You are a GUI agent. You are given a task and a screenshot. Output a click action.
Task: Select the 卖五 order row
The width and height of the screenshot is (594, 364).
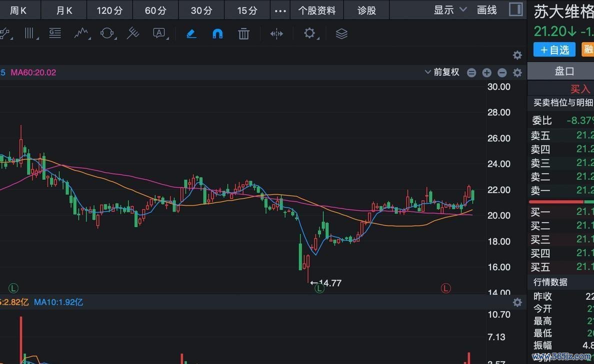point(562,135)
